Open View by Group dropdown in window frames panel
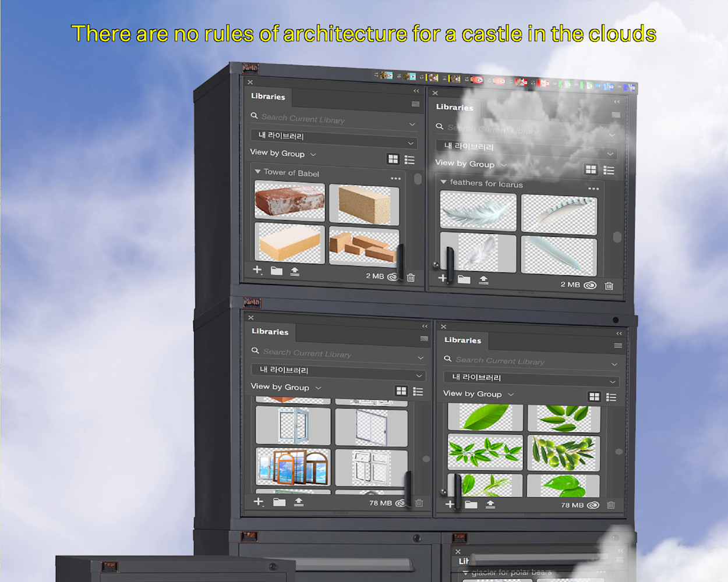Image resolution: width=728 pixels, height=582 pixels. [x=286, y=387]
